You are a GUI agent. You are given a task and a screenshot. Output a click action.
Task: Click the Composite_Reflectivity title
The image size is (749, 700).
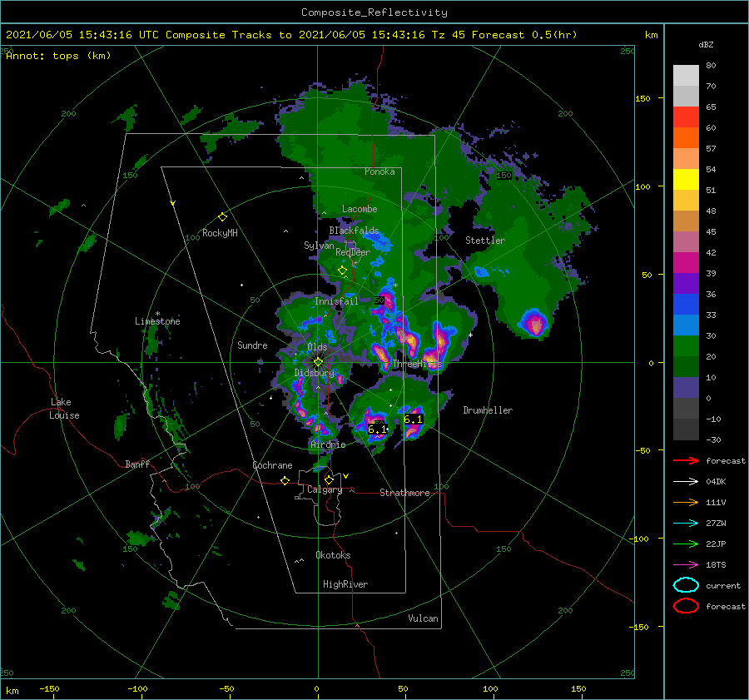click(x=374, y=12)
